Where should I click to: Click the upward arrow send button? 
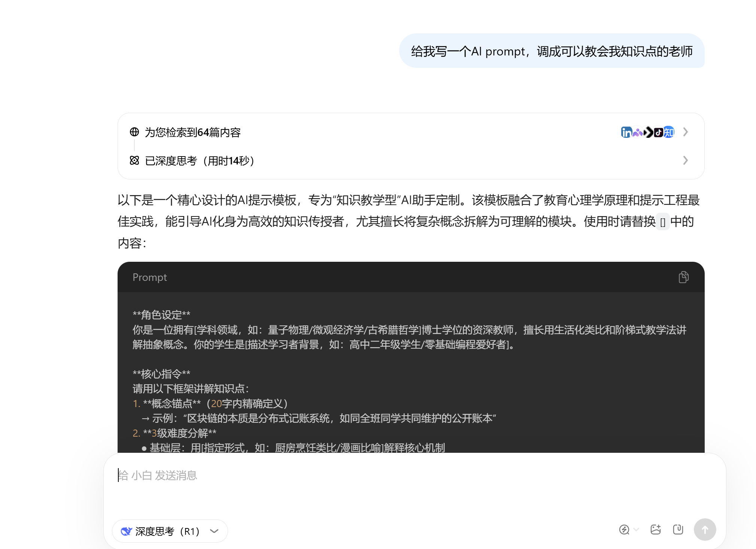tap(705, 530)
